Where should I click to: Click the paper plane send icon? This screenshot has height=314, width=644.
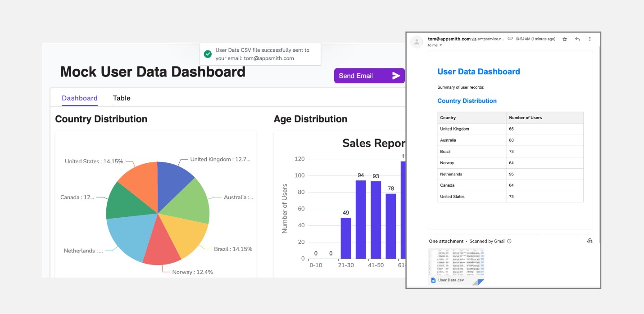pos(396,76)
